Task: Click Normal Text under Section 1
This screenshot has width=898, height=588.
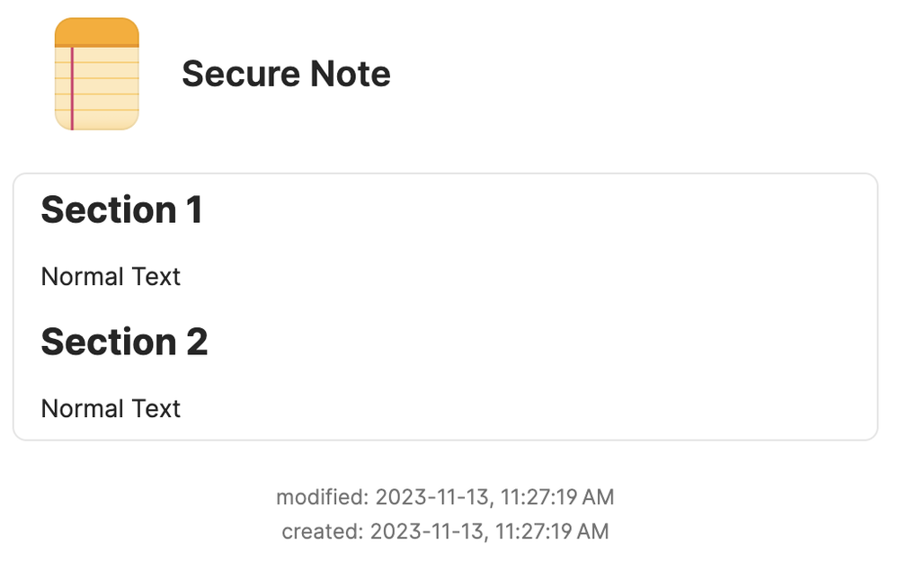Action: 111,276
